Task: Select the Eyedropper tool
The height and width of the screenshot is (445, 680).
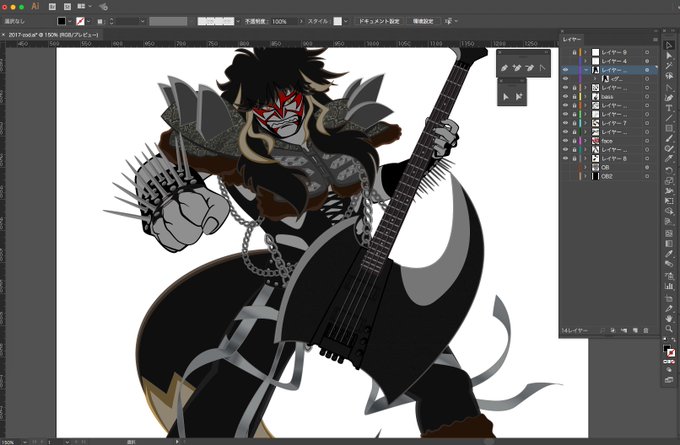Action: click(x=669, y=254)
